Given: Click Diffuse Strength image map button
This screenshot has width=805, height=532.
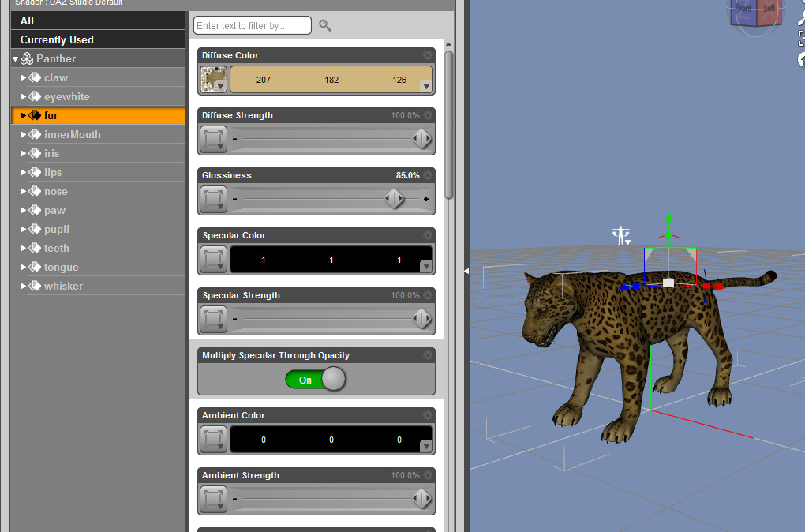Looking at the screenshot, I should [213, 139].
